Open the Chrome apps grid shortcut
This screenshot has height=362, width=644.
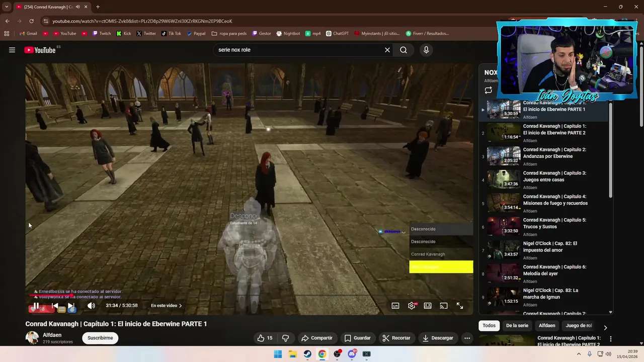click(x=7, y=34)
